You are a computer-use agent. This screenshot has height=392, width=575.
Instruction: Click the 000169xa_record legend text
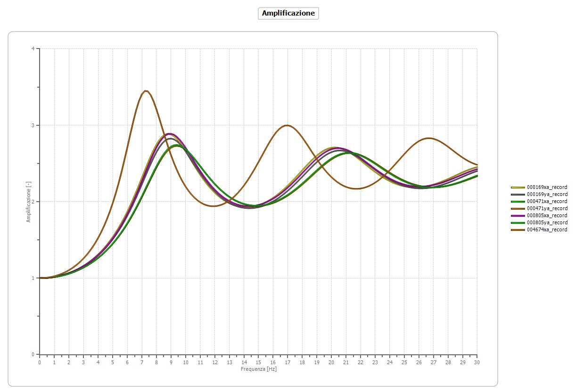coord(547,187)
